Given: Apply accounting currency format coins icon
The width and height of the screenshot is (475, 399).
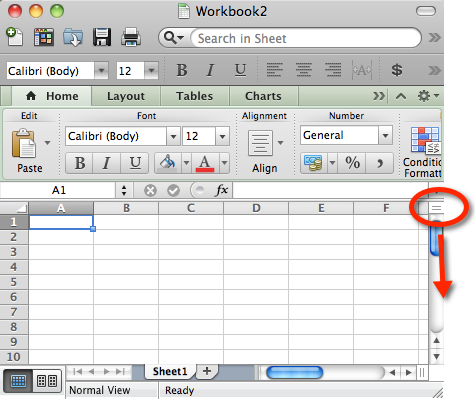Looking at the screenshot, I should (313, 163).
